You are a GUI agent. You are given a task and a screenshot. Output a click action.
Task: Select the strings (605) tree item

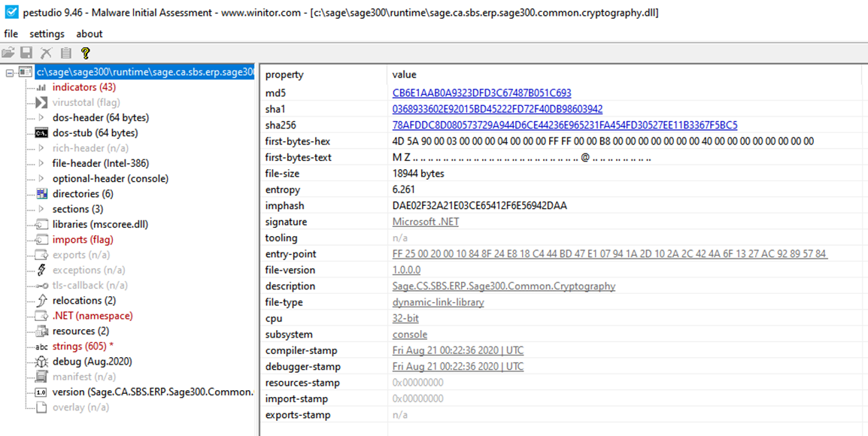coord(83,347)
